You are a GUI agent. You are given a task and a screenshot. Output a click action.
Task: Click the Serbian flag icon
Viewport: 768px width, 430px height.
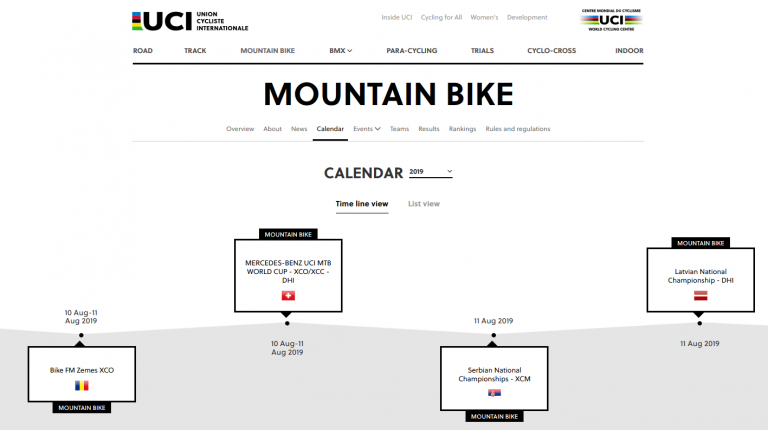pos(494,393)
